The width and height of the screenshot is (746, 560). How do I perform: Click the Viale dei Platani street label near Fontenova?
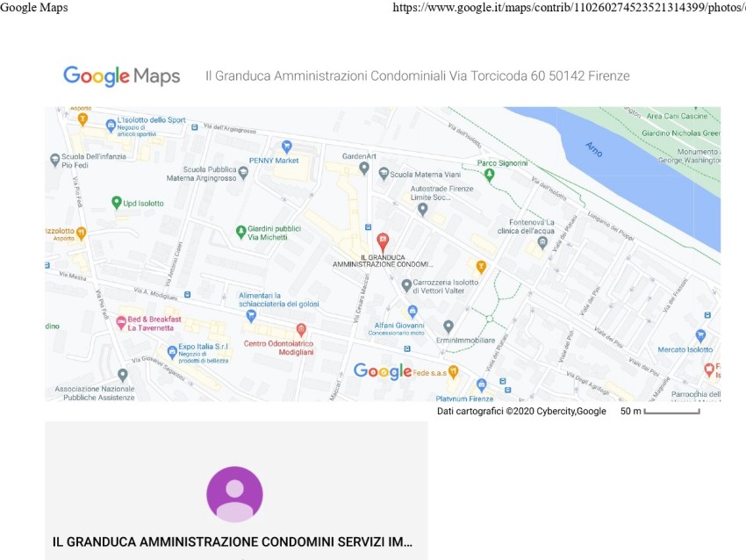(563, 233)
